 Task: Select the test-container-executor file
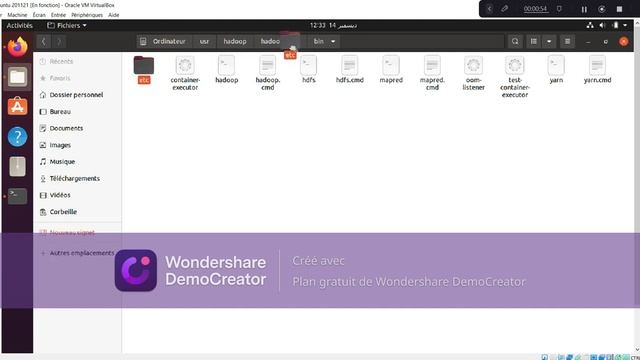515,77
